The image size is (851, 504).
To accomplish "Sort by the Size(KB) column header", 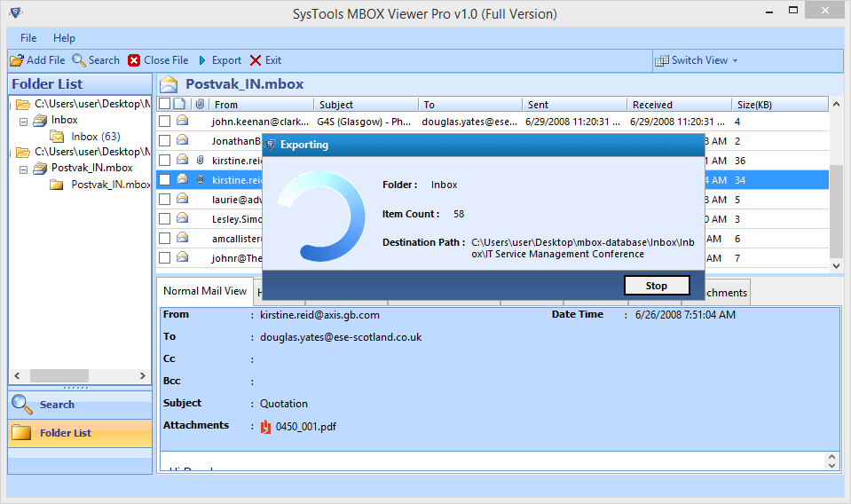I will [x=779, y=105].
